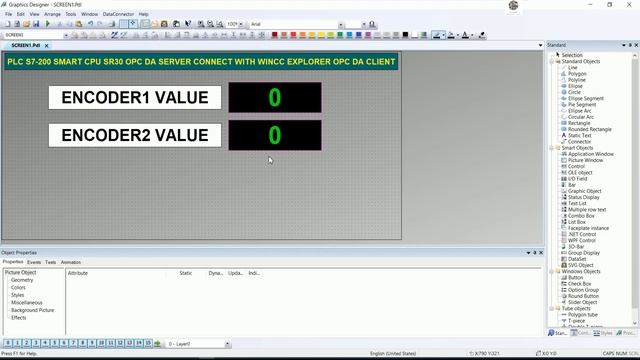Open the 0 - Layer0 active layer dropdown
Viewport: 640px width, 360px height.
[227, 344]
